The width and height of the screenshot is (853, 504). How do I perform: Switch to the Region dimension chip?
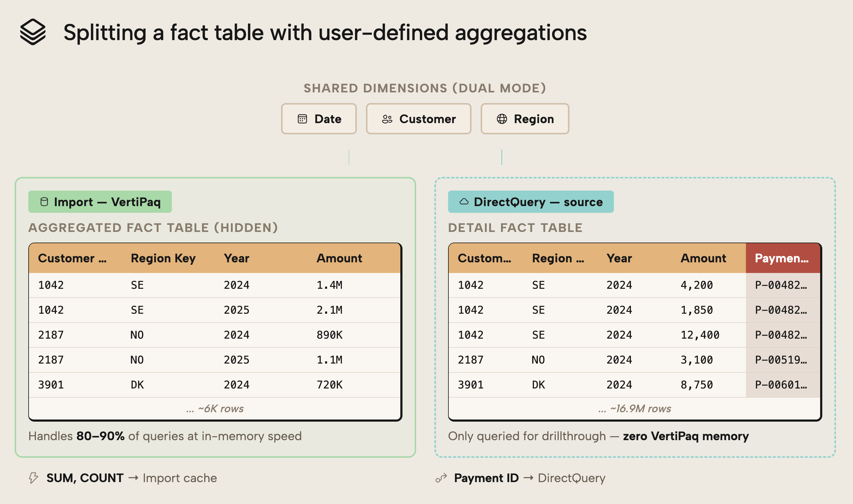pyautogui.click(x=524, y=119)
